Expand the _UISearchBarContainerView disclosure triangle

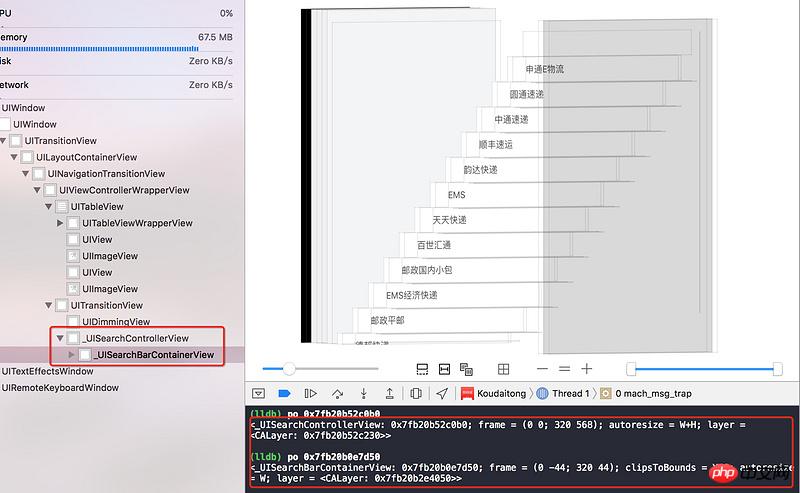point(71,355)
